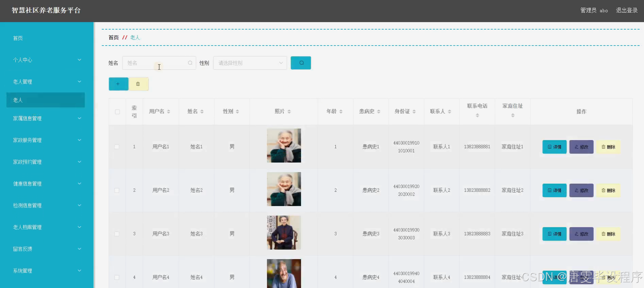Click cell text 患病史1

point(371,147)
